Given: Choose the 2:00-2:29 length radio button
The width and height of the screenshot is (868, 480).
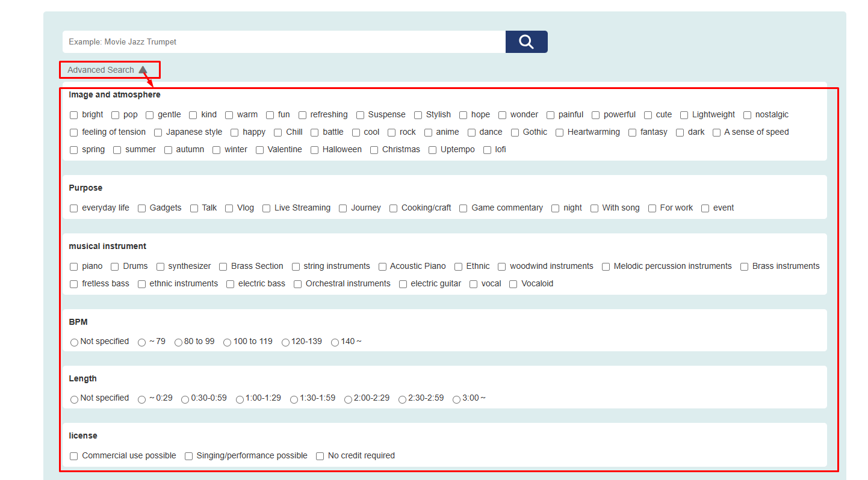Looking at the screenshot, I should pyautogui.click(x=349, y=399).
